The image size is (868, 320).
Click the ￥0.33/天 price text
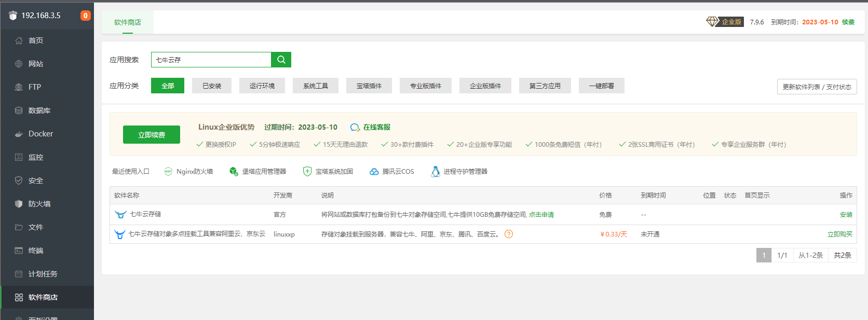(x=613, y=234)
